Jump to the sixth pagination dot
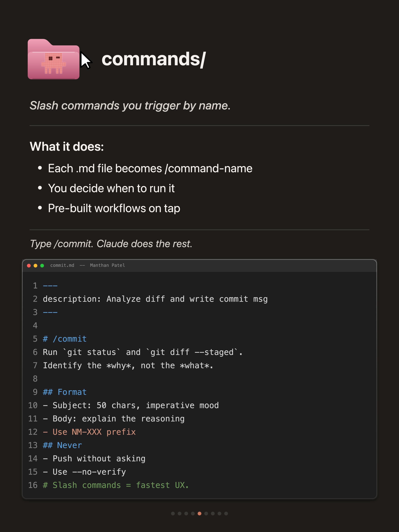Image resolution: width=399 pixels, height=532 pixels. 206,513
